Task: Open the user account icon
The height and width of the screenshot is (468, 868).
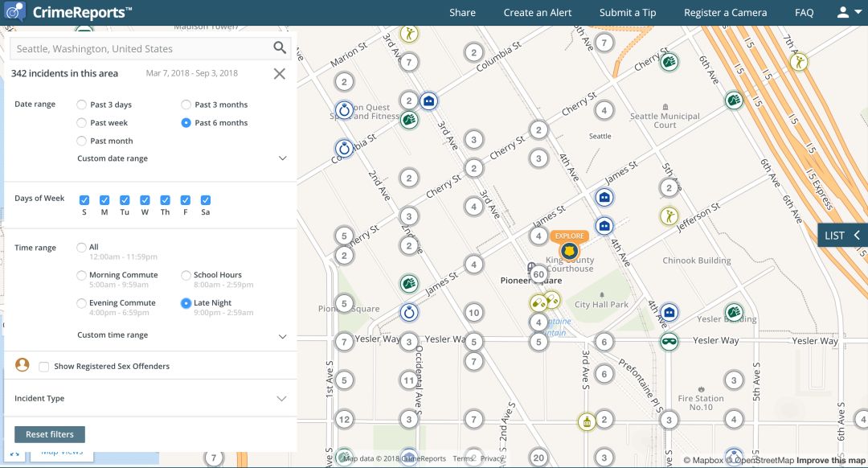Action: pyautogui.click(x=842, y=12)
